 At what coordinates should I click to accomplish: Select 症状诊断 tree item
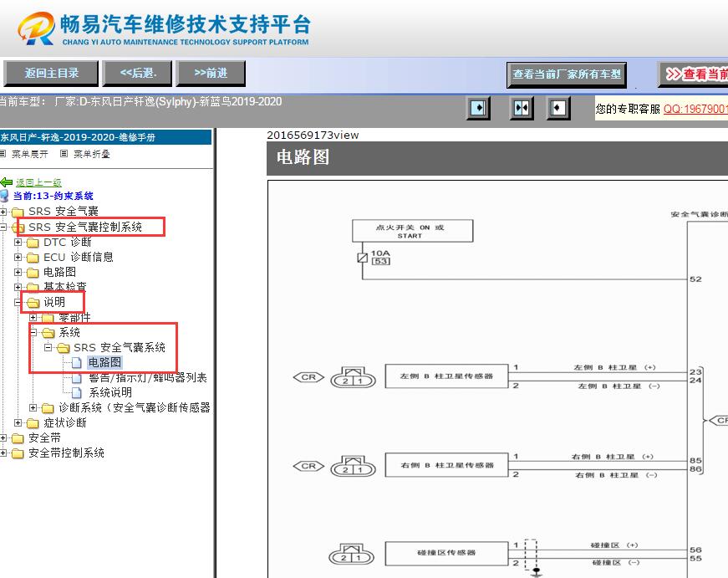coord(65,422)
